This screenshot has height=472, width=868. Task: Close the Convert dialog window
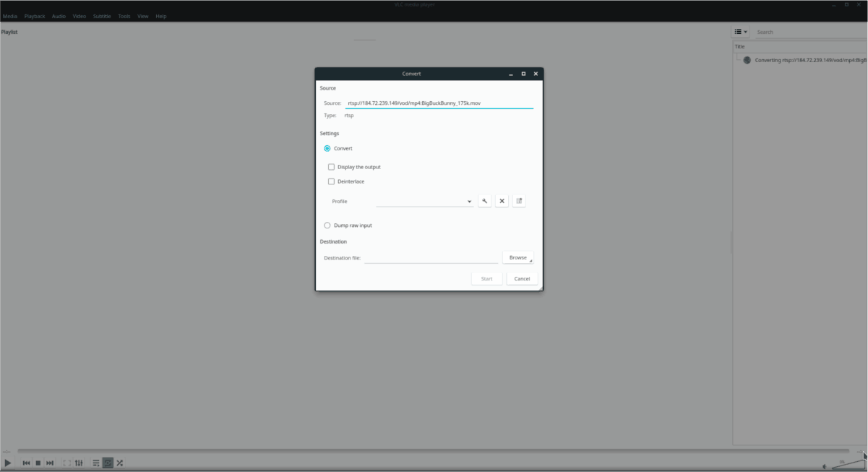pyautogui.click(x=536, y=74)
